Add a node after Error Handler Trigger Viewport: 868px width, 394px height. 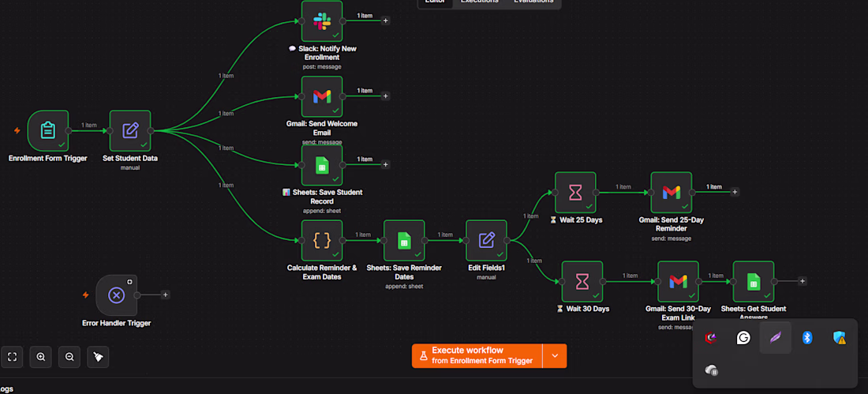(165, 295)
